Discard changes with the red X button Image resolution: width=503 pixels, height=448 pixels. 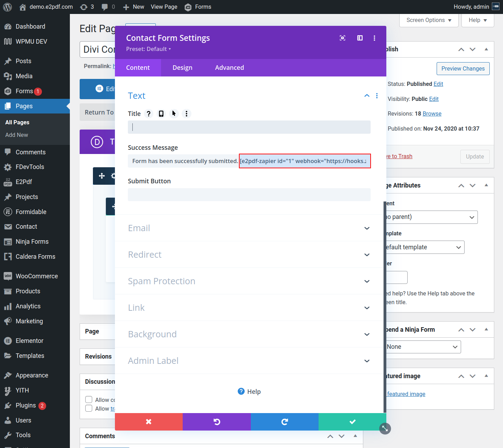click(149, 422)
